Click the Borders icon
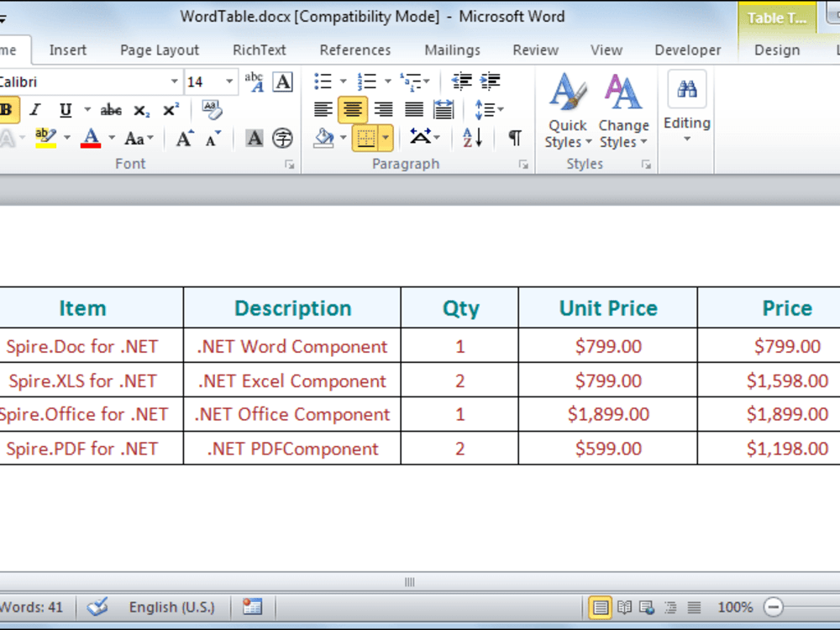This screenshot has width=840, height=630. (366, 139)
